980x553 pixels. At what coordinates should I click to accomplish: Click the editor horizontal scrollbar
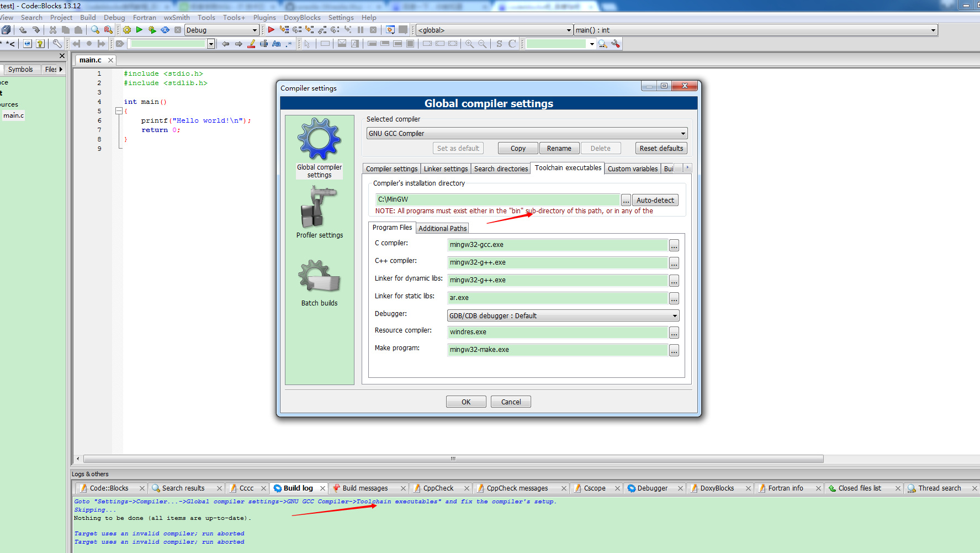point(453,459)
